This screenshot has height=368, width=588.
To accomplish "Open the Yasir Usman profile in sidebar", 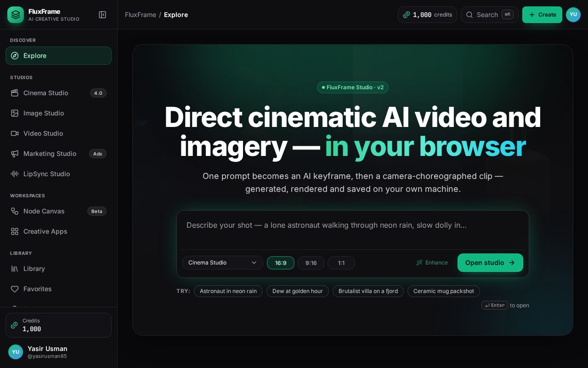I will click(58, 352).
